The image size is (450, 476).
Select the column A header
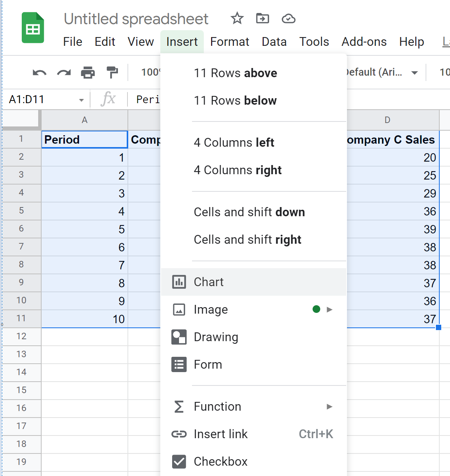coord(84,120)
